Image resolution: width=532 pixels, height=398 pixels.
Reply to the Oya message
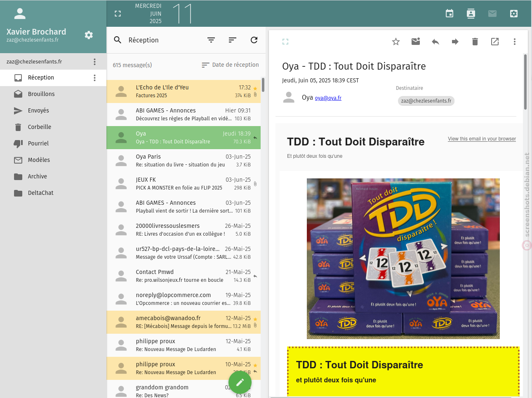(x=435, y=42)
